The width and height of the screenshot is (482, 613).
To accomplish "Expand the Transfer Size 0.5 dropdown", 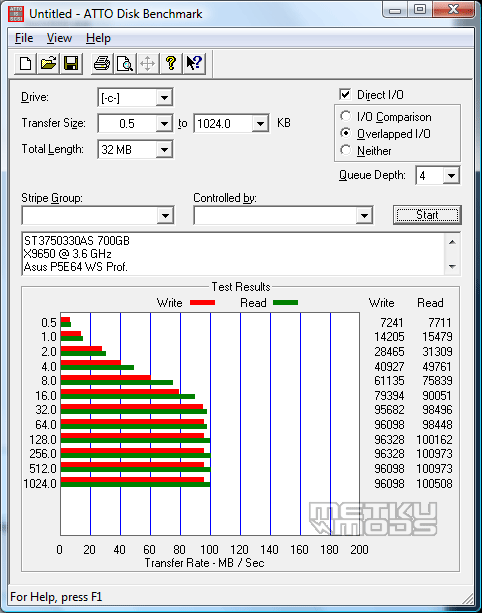I will pyautogui.click(x=164, y=124).
